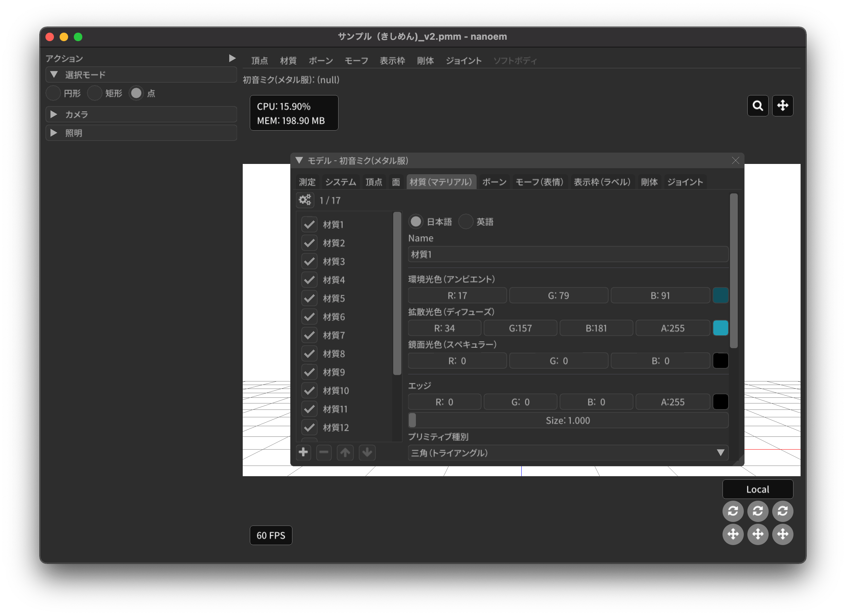
Task: Click the diffuse light blue color swatch
Action: pos(720,328)
